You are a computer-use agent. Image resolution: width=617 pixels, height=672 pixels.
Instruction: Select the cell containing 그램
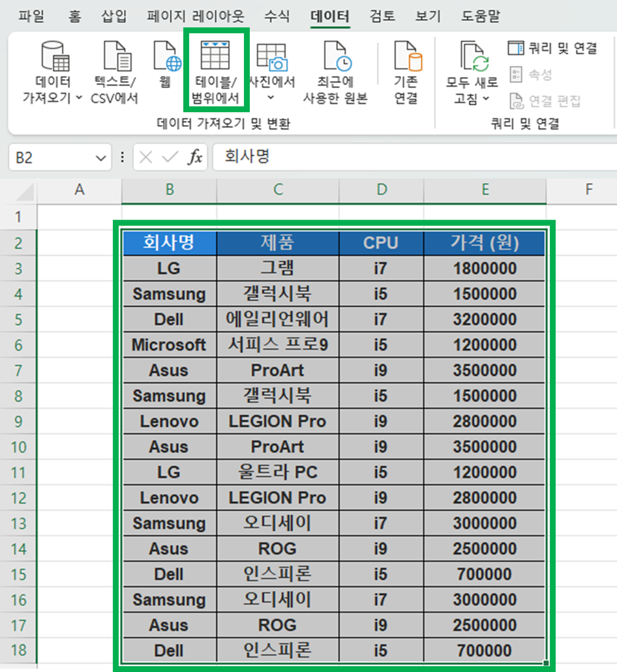[278, 269]
